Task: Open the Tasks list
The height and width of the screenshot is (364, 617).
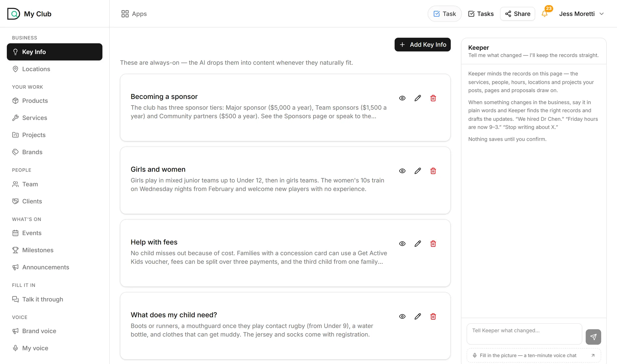Action: point(481,14)
